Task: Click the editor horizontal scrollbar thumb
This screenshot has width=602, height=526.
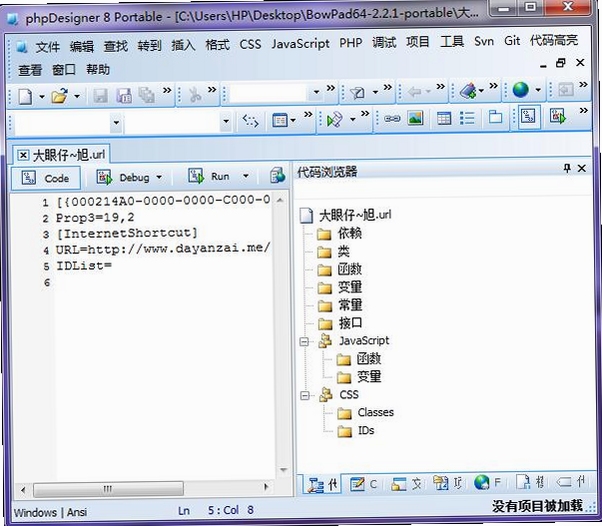Action: pos(108,489)
